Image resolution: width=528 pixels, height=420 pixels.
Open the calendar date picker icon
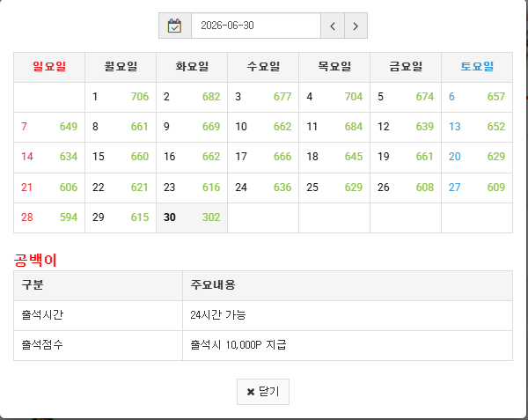(x=175, y=26)
